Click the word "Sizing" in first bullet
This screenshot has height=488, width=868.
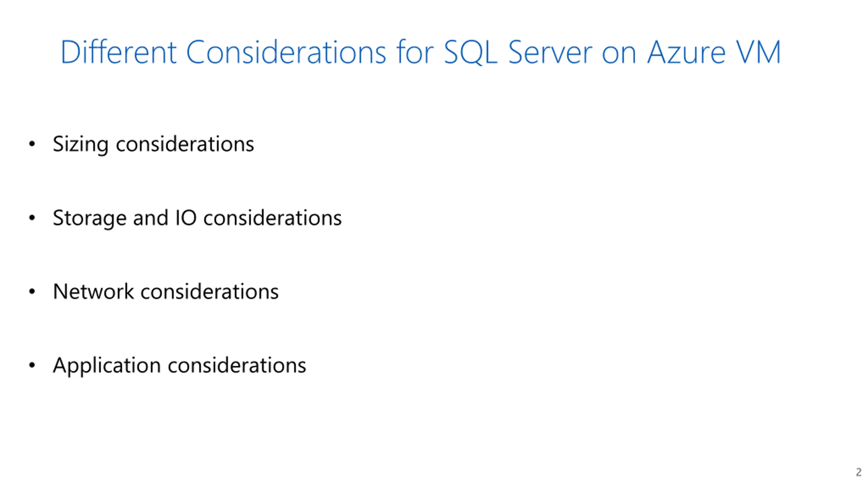coord(80,144)
